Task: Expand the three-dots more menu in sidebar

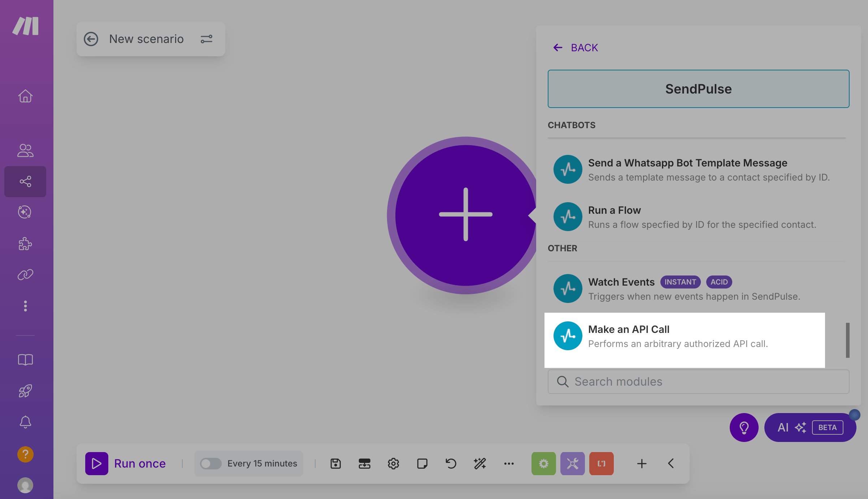Action: [25, 306]
